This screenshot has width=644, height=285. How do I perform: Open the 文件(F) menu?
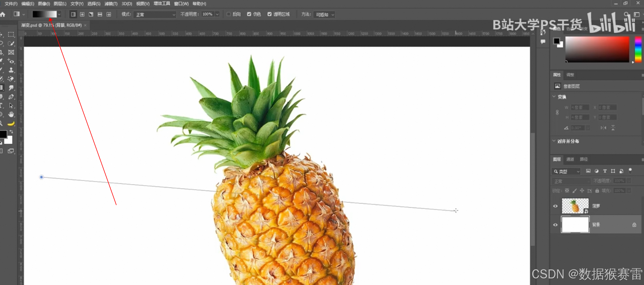coord(11,4)
